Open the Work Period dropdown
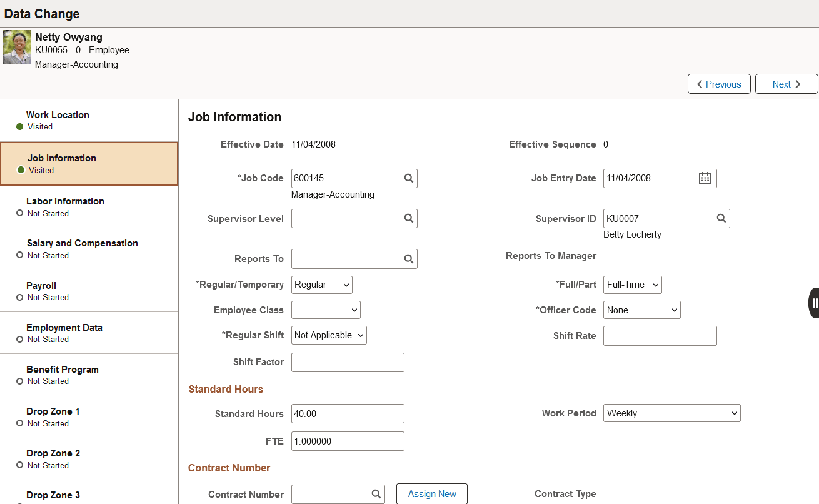The height and width of the screenshot is (504, 819). point(671,413)
